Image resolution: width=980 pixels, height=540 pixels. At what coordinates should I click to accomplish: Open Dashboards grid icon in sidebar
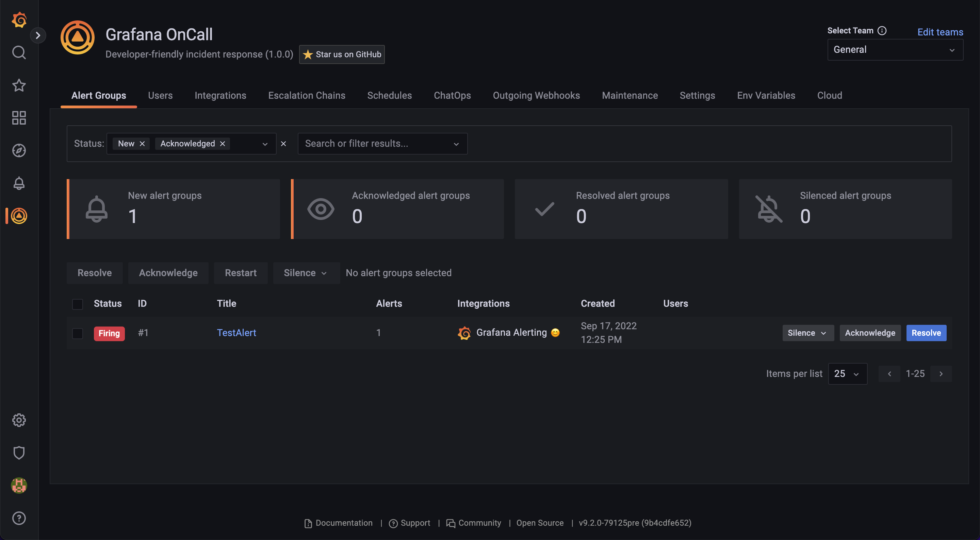pos(19,118)
